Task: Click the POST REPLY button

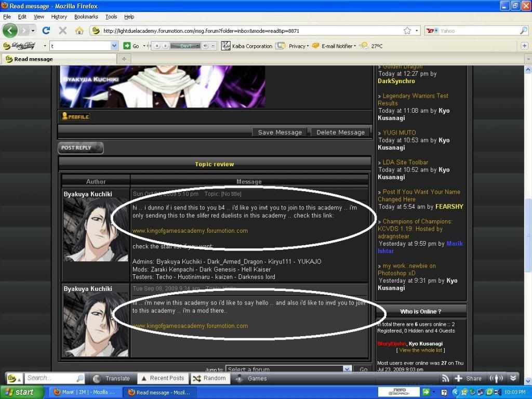Action: pos(81,148)
